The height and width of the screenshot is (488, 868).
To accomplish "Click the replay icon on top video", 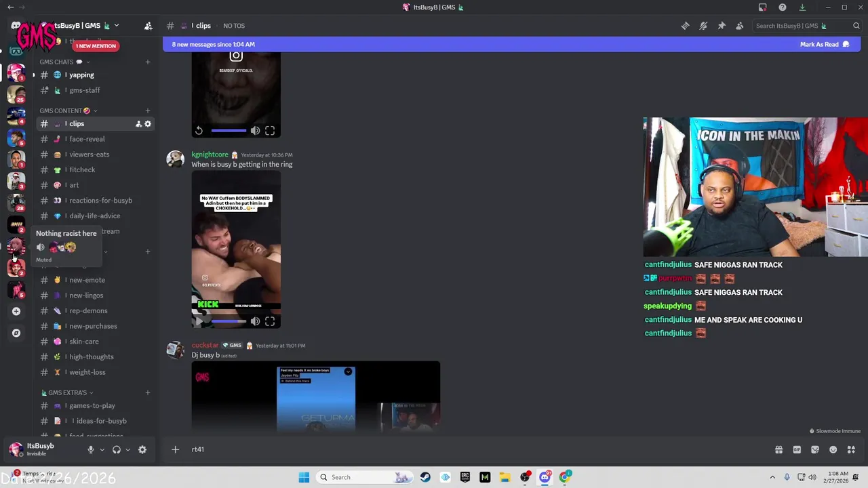I will point(199,131).
